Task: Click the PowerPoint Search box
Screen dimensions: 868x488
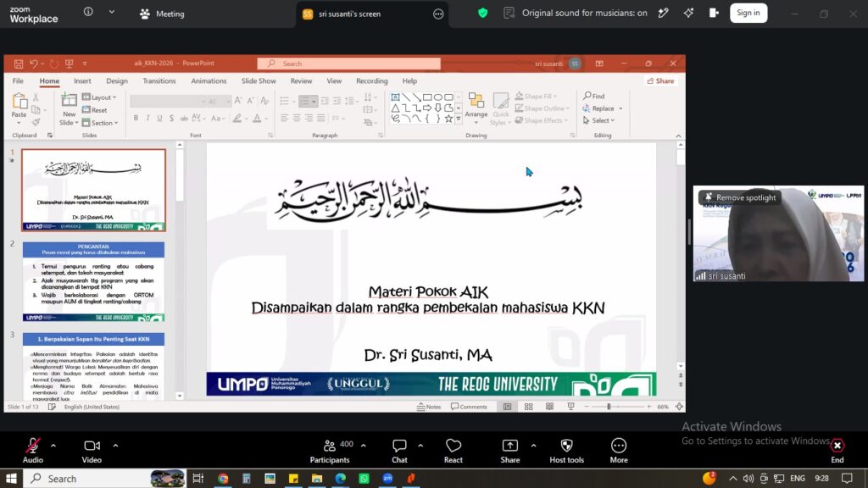Action: click(x=348, y=64)
